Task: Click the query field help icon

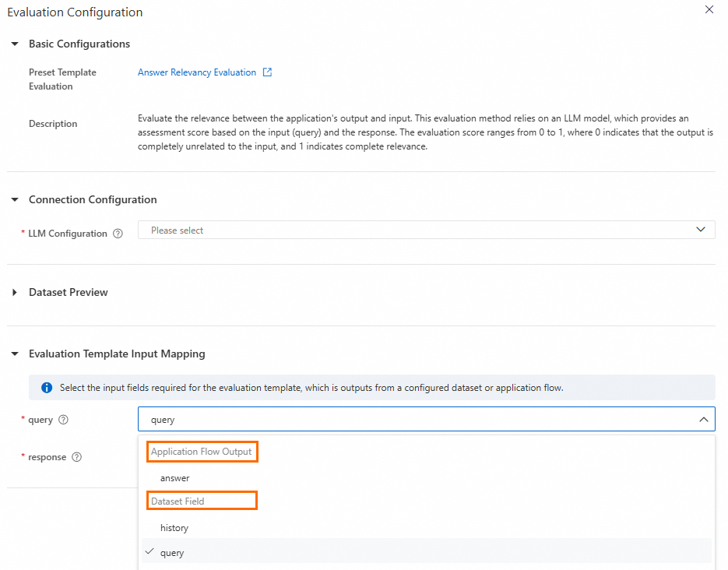Action: point(63,420)
